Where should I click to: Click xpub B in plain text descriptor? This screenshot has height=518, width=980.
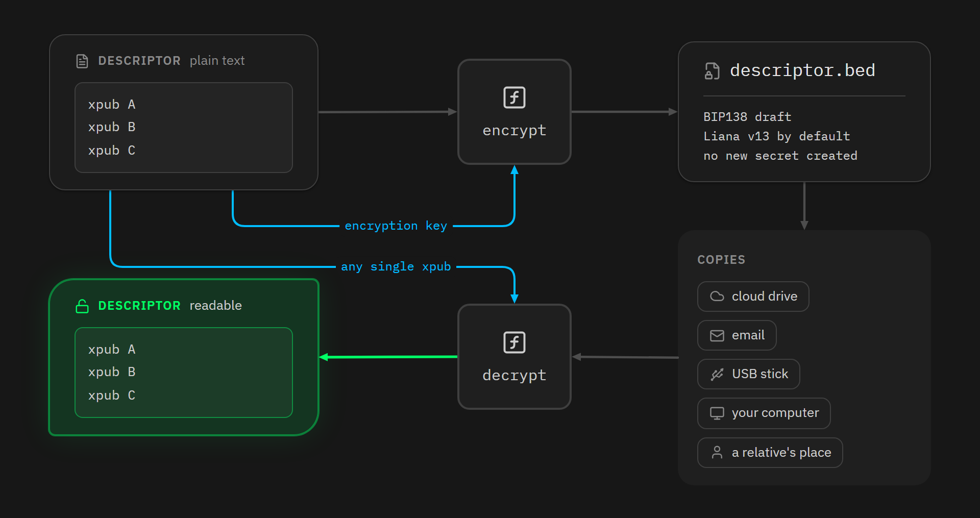tap(112, 127)
